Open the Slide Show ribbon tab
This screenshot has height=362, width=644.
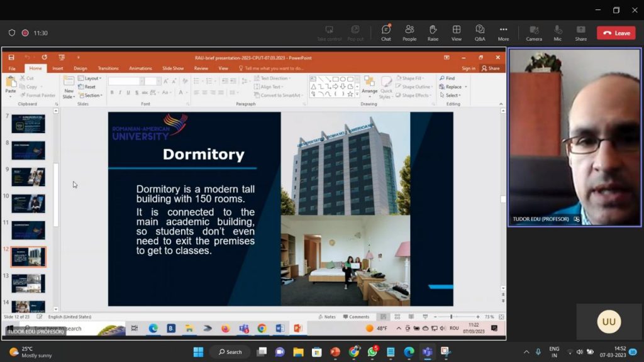pyautogui.click(x=173, y=69)
